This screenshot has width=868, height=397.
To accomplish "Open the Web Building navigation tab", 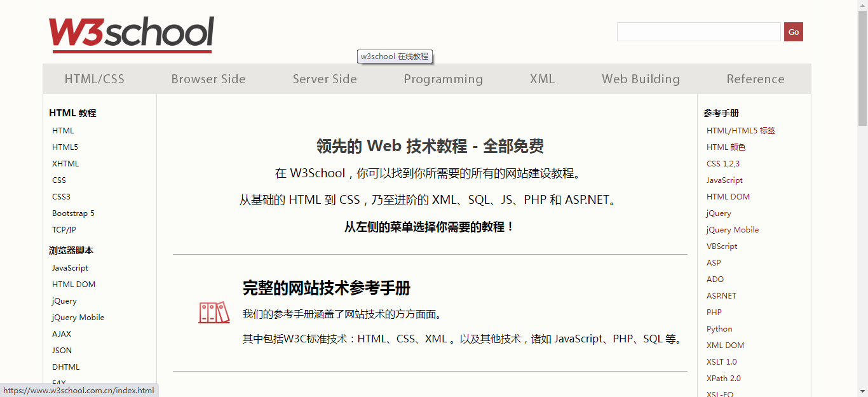I will 641,79.
